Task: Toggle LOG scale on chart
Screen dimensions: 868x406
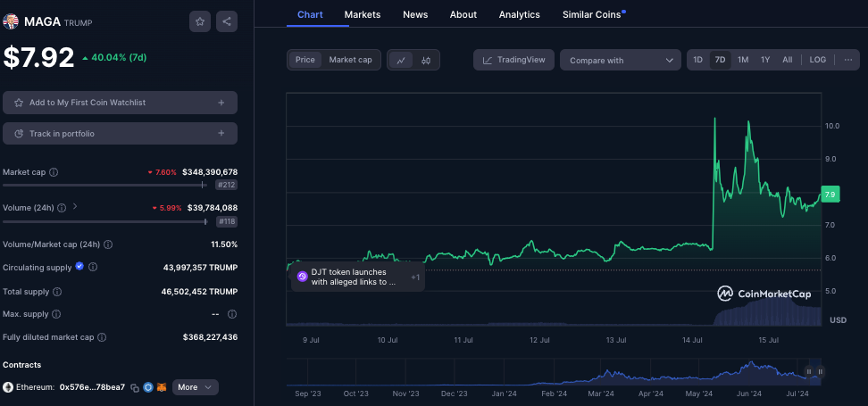Action: point(817,60)
